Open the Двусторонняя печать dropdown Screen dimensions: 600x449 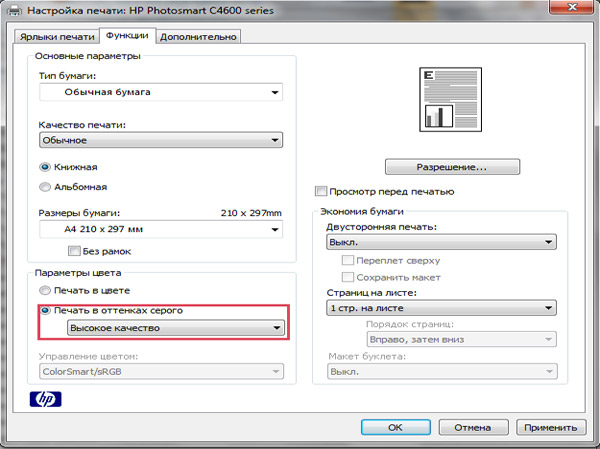441,242
